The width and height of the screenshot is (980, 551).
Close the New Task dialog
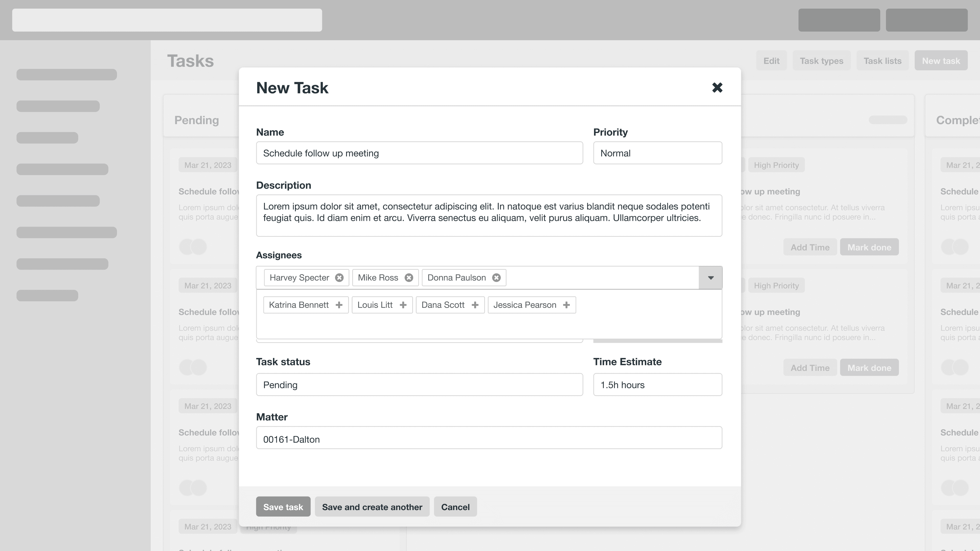(717, 88)
